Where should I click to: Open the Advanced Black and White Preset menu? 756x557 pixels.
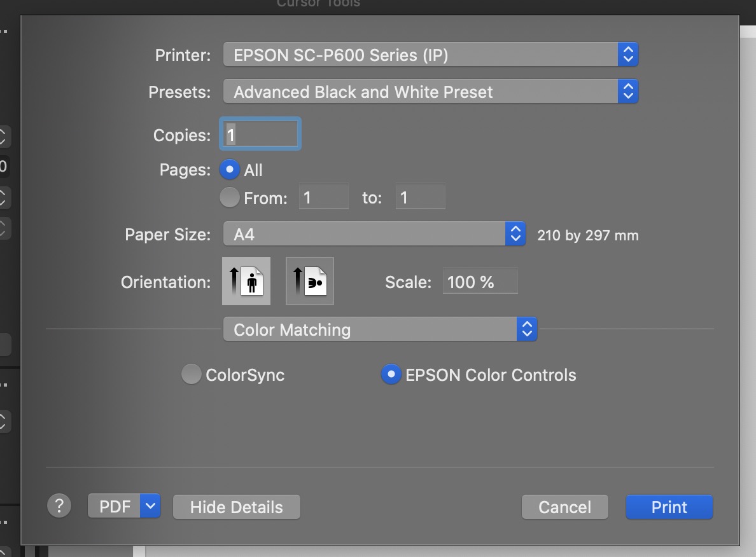pos(420,92)
